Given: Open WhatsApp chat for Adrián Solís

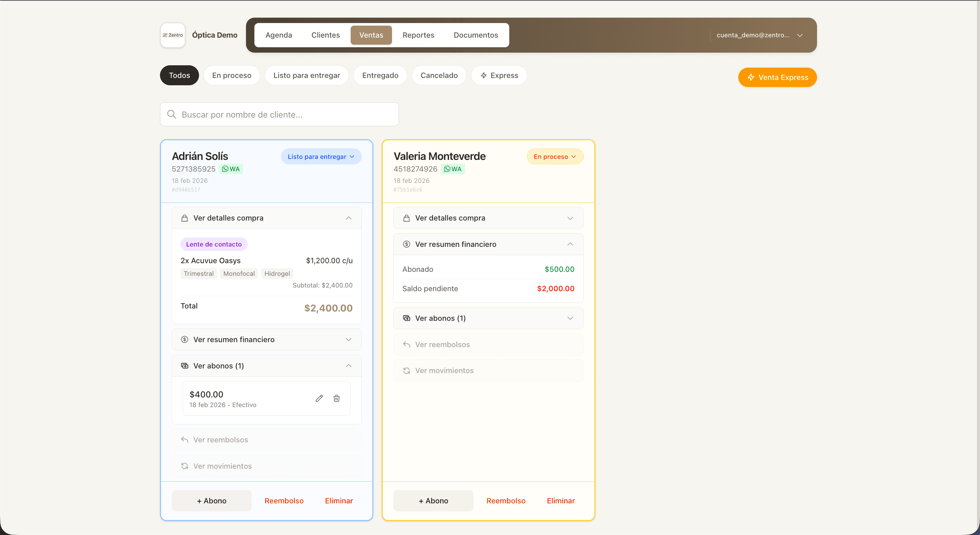Looking at the screenshot, I should pyautogui.click(x=231, y=169).
